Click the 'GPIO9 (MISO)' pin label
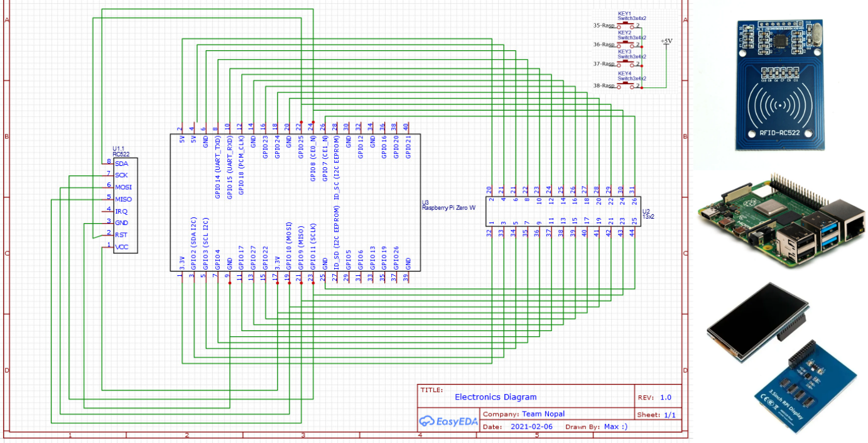The image size is (868, 443). pos(301,247)
